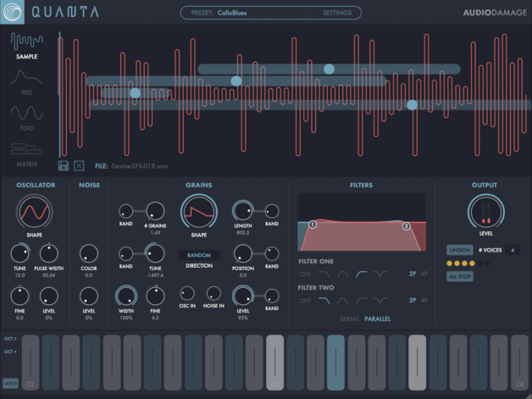The width and height of the screenshot is (532, 399).
Task: Click the # VOICES value field
Action: [x=513, y=250]
